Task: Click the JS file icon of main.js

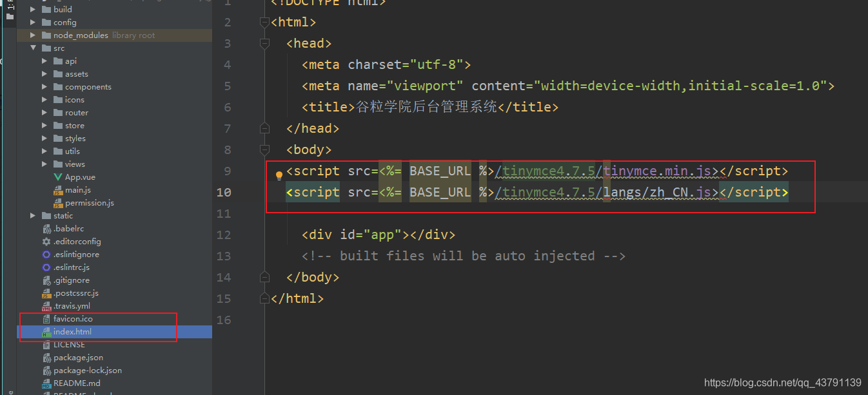Action: coord(57,190)
